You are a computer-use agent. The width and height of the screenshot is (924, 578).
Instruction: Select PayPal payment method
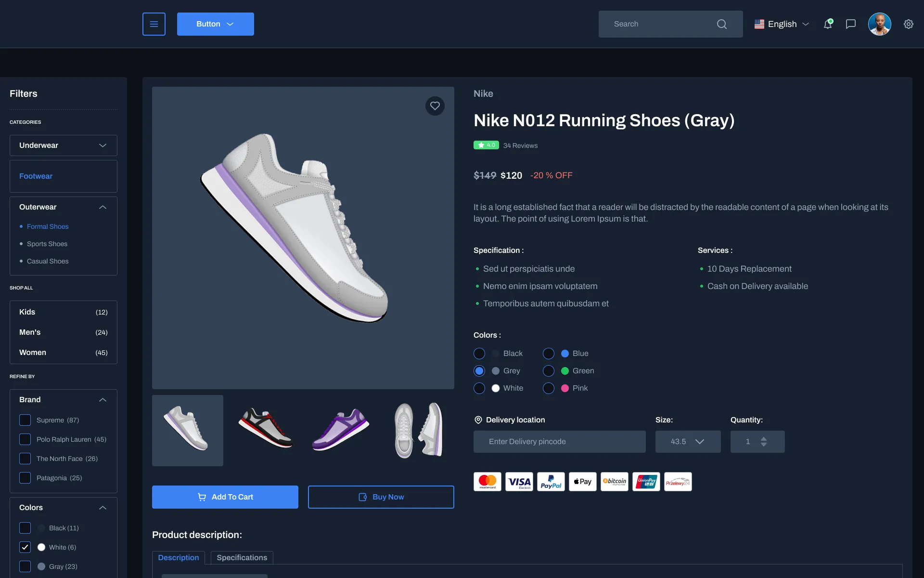click(551, 481)
